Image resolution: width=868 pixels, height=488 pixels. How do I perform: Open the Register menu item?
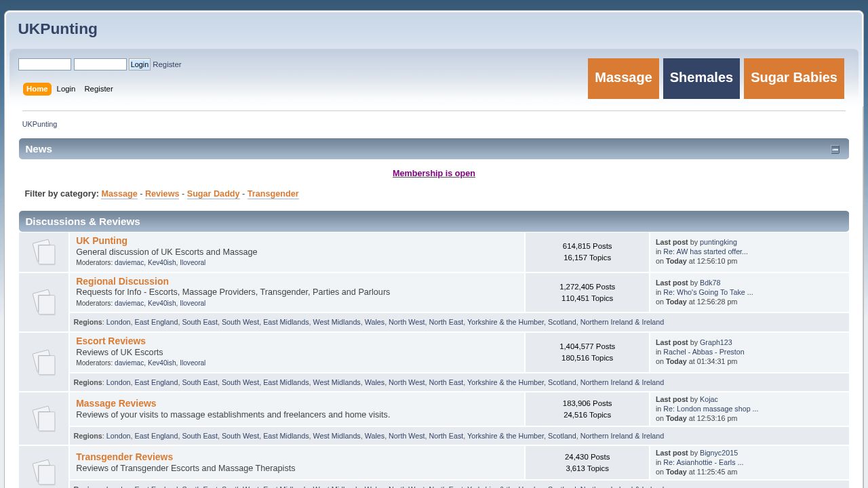(98, 89)
